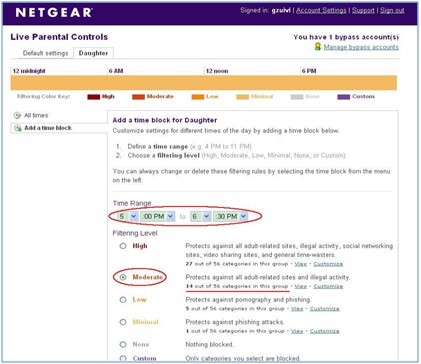421x364 pixels.
Task: Click the orange daily timeline bar
Action: [204, 83]
